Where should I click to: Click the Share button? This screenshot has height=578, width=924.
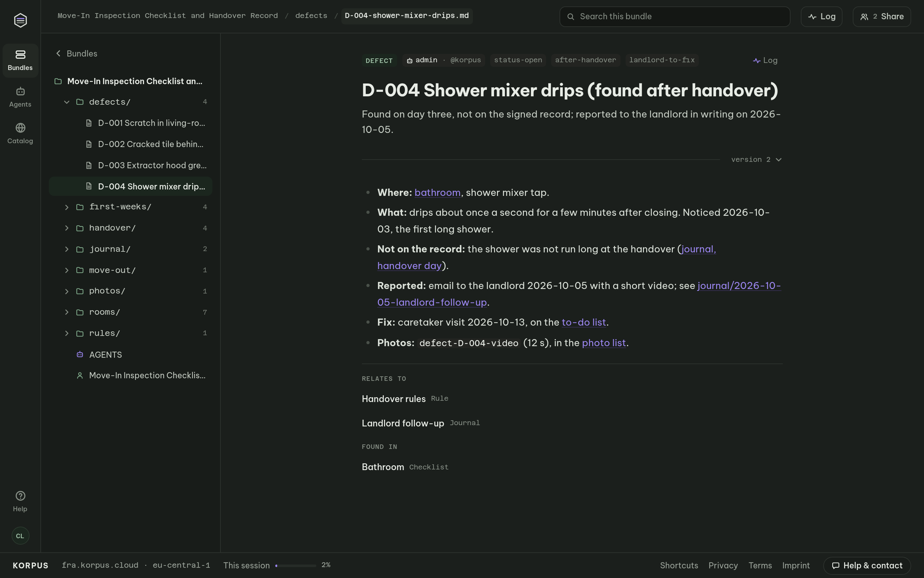[882, 16]
